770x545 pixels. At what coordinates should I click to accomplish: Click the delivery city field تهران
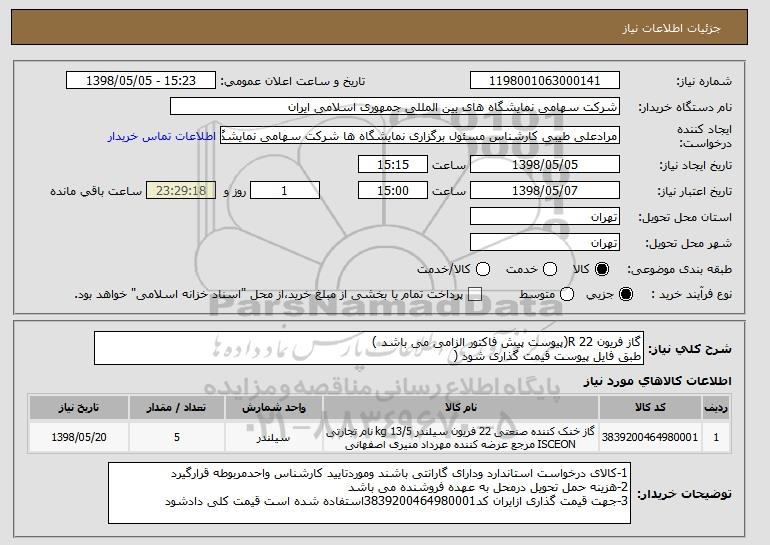(545, 243)
